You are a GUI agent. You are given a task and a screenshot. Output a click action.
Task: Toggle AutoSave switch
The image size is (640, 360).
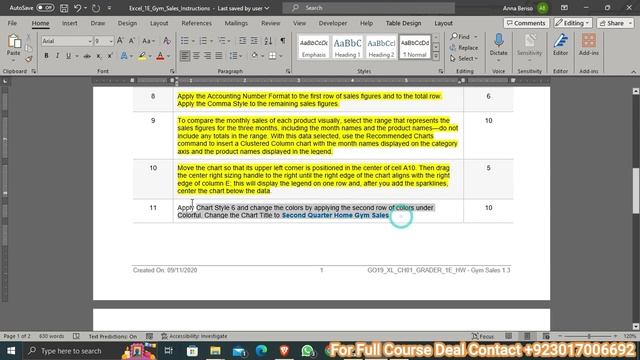pyautogui.click(x=45, y=8)
